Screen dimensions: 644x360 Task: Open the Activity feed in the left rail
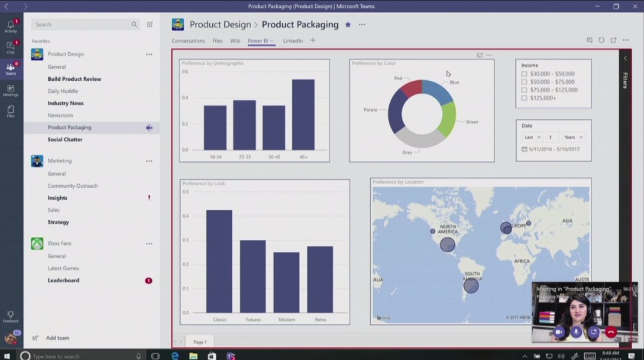point(11,26)
